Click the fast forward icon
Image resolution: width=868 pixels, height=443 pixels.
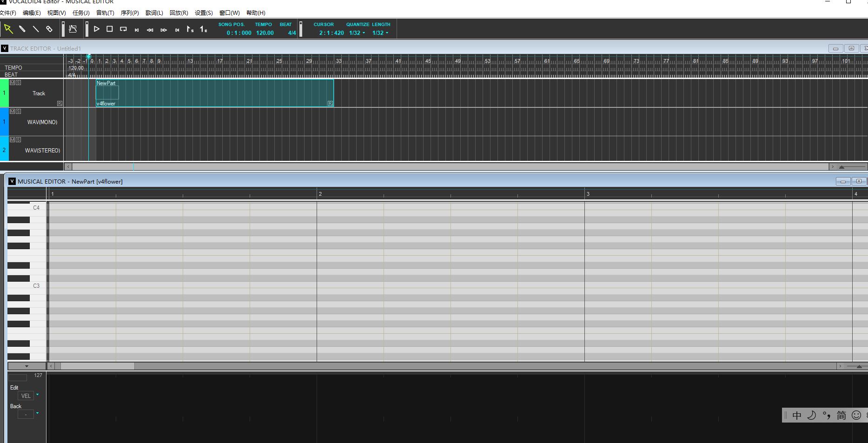click(x=164, y=30)
